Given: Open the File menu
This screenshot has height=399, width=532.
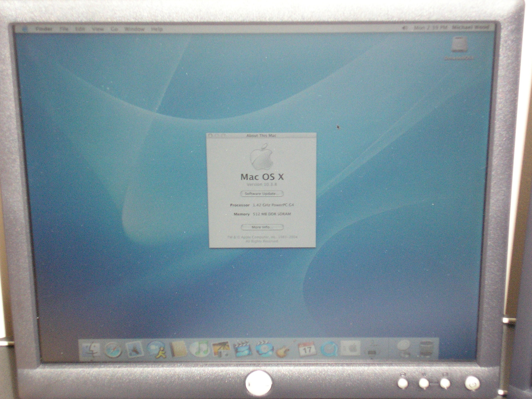Looking at the screenshot, I should click(64, 29).
